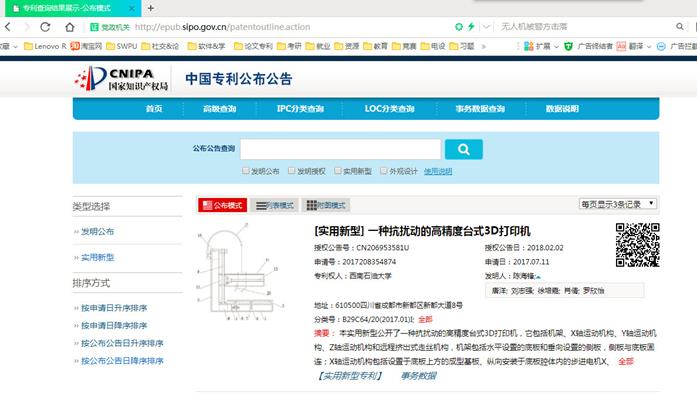Open the IPC分类查询 navigation item

tap(300, 108)
